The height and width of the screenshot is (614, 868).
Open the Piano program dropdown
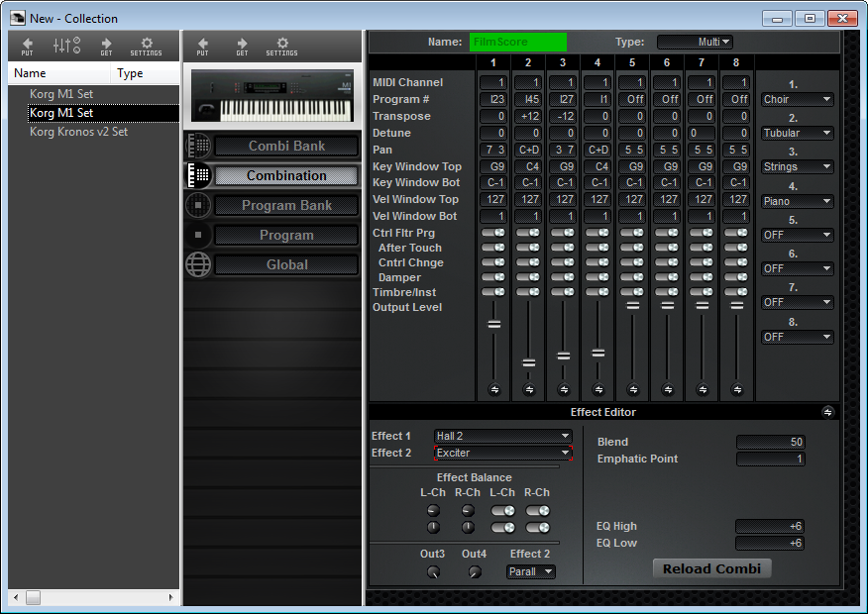(797, 201)
